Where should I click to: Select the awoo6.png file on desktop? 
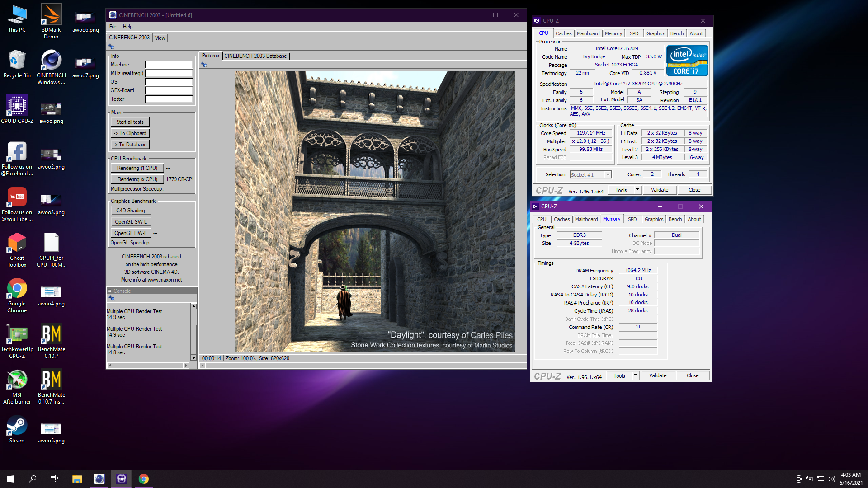click(x=85, y=22)
